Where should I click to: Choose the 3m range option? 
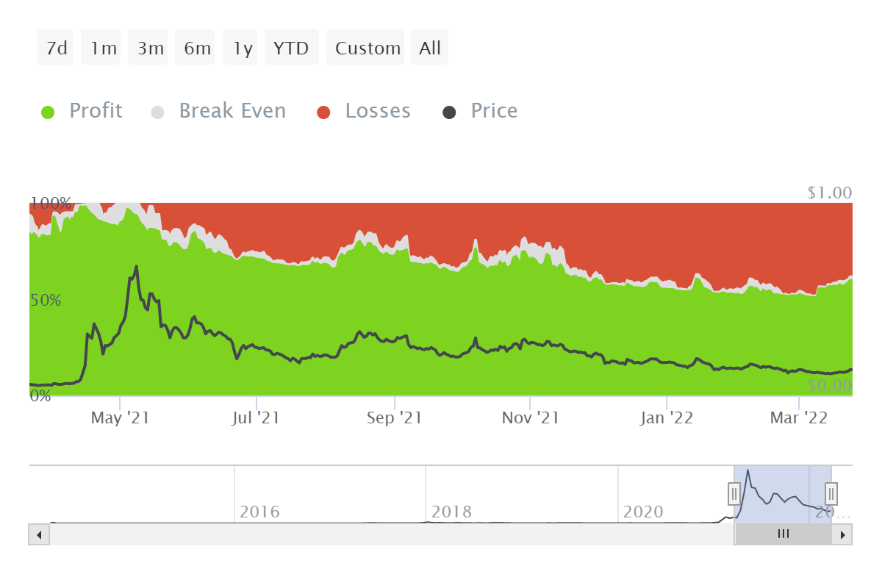(x=150, y=49)
